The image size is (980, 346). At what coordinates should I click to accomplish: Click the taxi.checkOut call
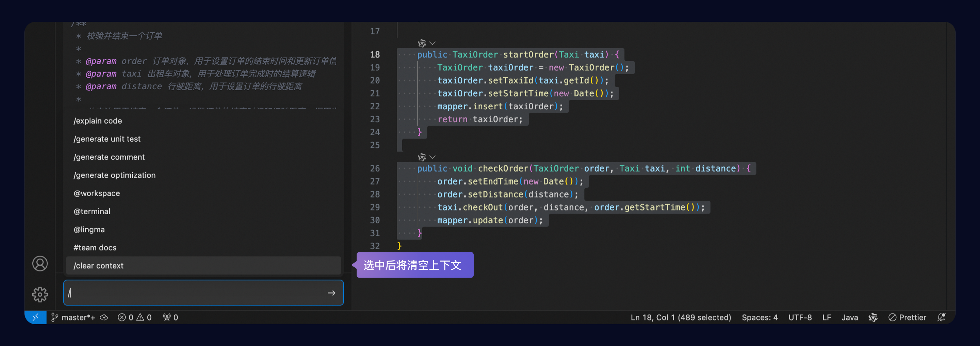click(x=571, y=207)
